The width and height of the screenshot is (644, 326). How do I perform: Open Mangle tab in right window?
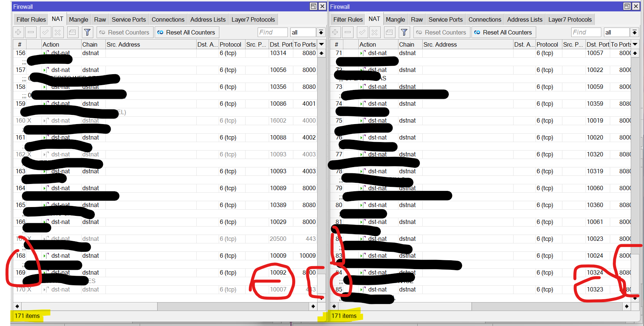[x=396, y=19]
